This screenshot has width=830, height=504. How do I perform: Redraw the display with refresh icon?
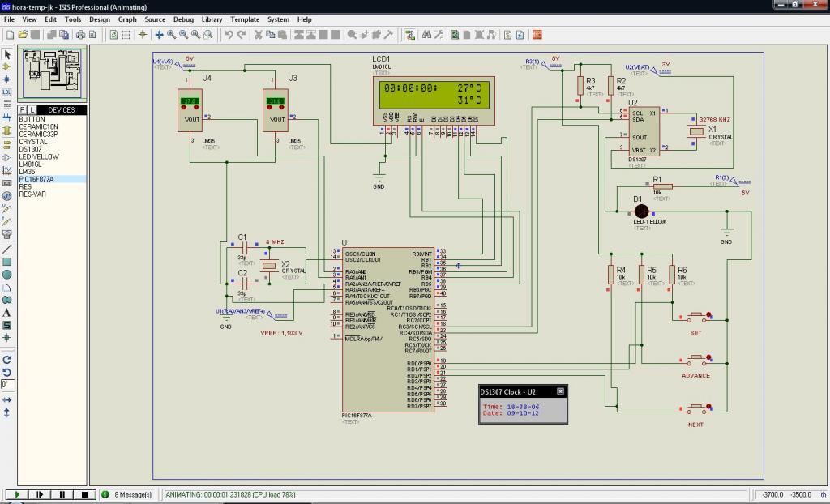tap(113, 35)
